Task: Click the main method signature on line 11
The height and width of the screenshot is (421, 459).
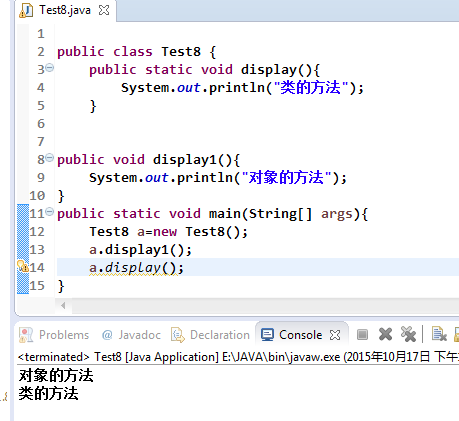Action: click(x=212, y=214)
